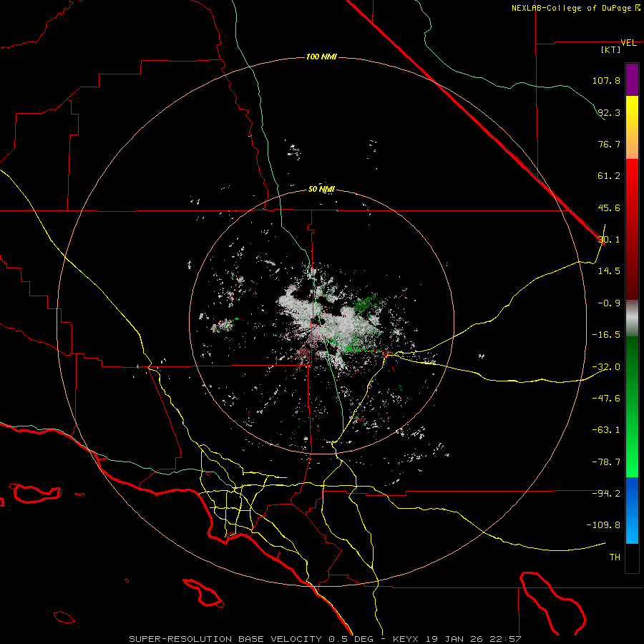This screenshot has height=644, width=644.
Task: Click the -0.9 value on velocity scale
Action: [x=609, y=303]
